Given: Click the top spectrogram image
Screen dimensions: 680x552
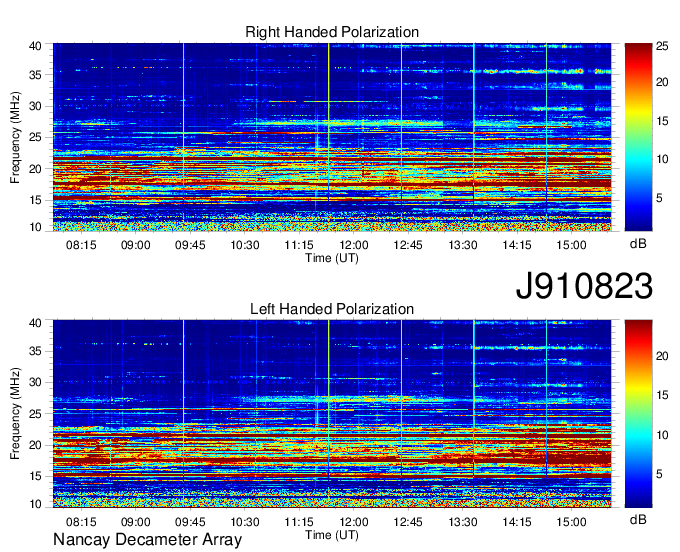Looking at the screenshot, I should click(332, 137).
